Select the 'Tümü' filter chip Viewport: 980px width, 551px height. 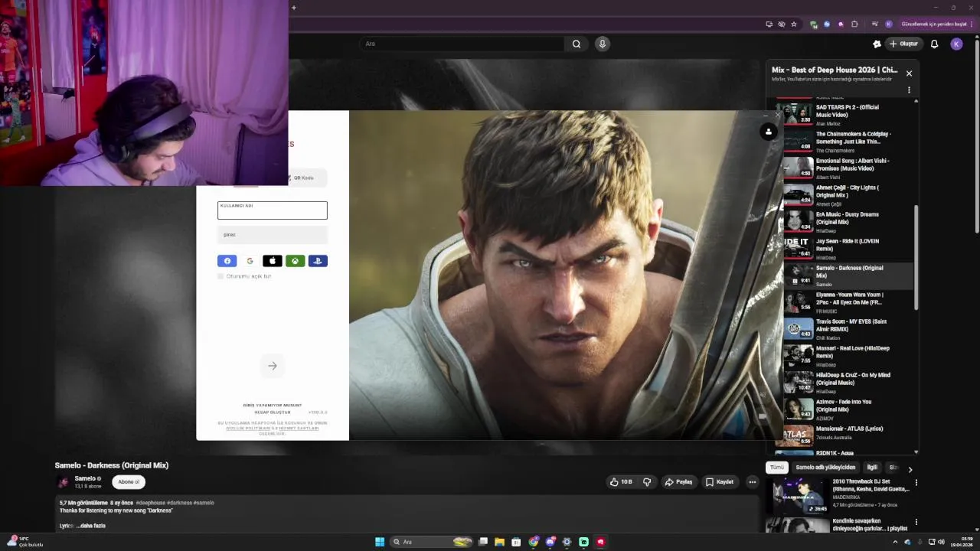pyautogui.click(x=777, y=468)
